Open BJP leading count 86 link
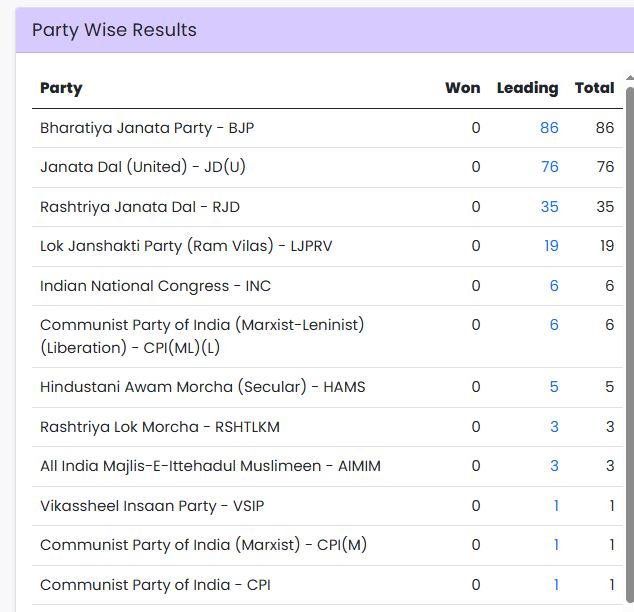Image resolution: width=634 pixels, height=612 pixels. pyautogui.click(x=549, y=128)
